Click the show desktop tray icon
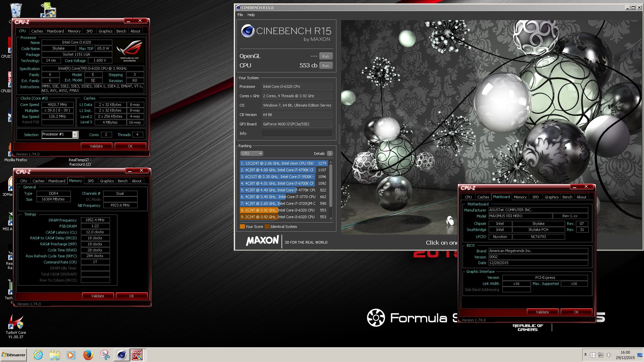Screen dimensions: 644x362 640,355
